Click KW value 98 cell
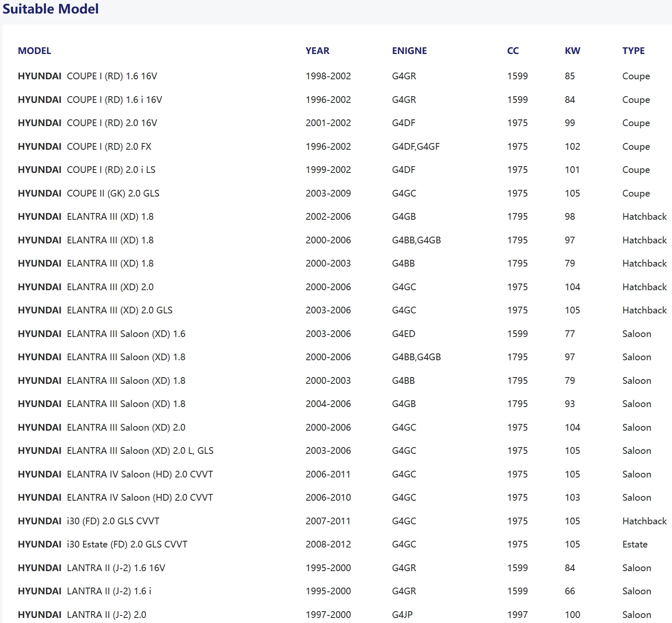The width and height of the screenshot is (672, 623). point(569,216)
